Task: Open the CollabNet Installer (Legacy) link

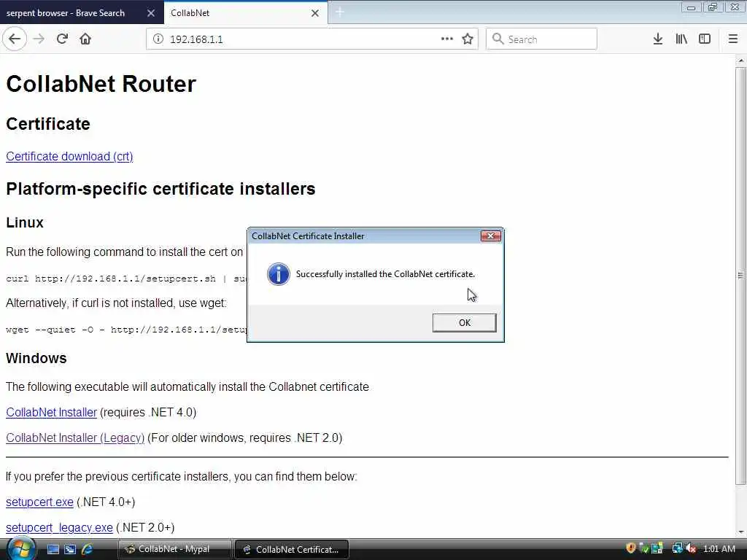Action: tap(75, 437)
